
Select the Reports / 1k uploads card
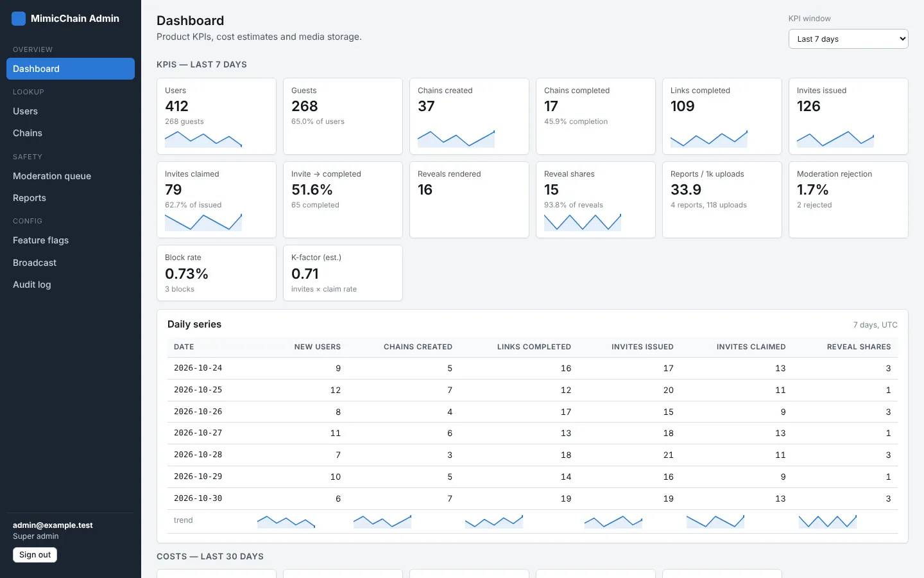point(722,200)
